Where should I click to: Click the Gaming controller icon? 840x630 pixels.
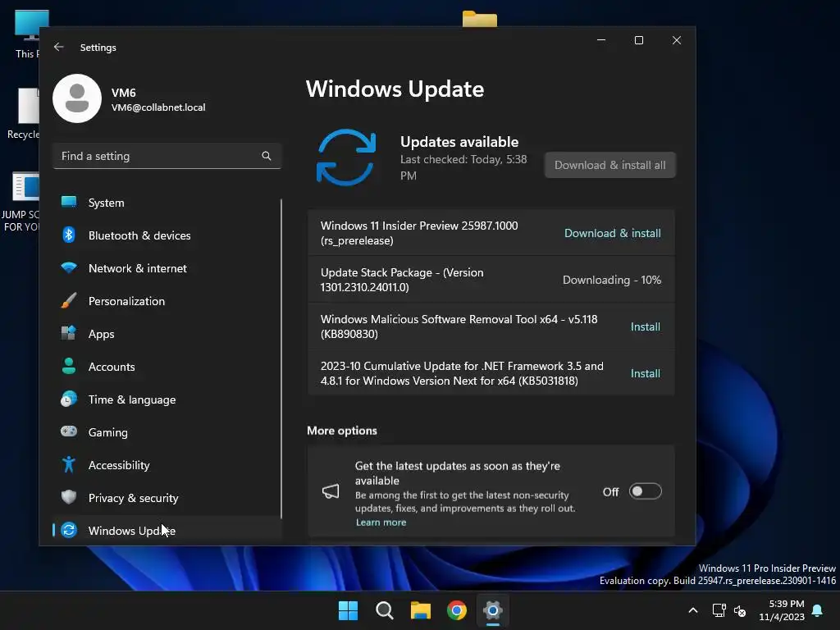point(69,431)
